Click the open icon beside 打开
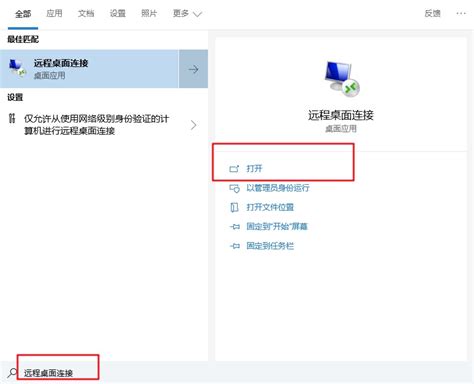 [x=234, y=169]
